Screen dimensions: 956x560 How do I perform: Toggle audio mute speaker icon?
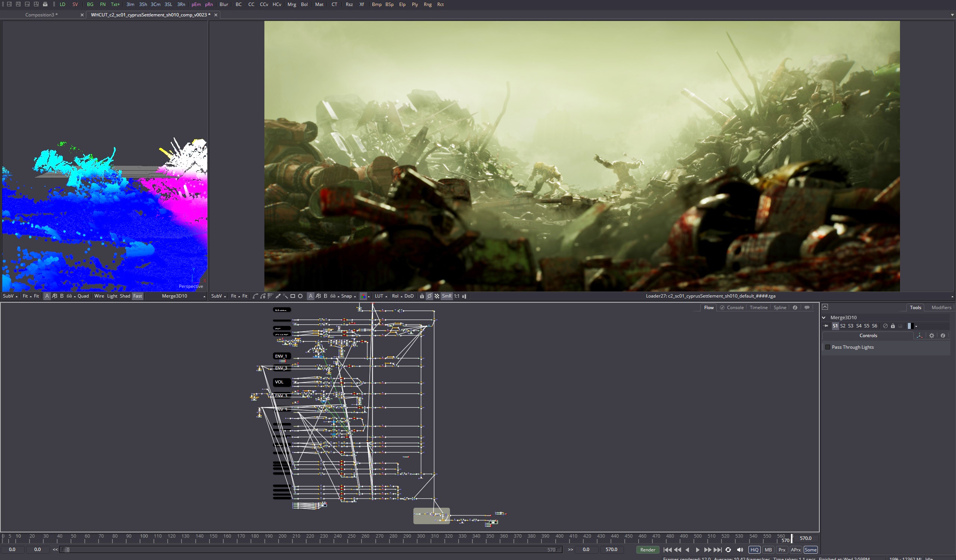740,550
